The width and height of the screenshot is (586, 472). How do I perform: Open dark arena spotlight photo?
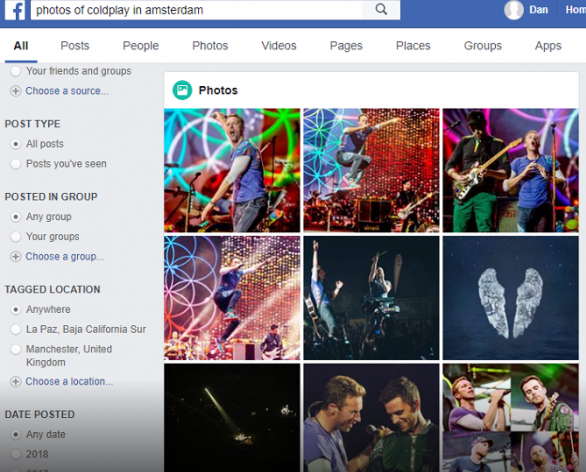[232, 418]
